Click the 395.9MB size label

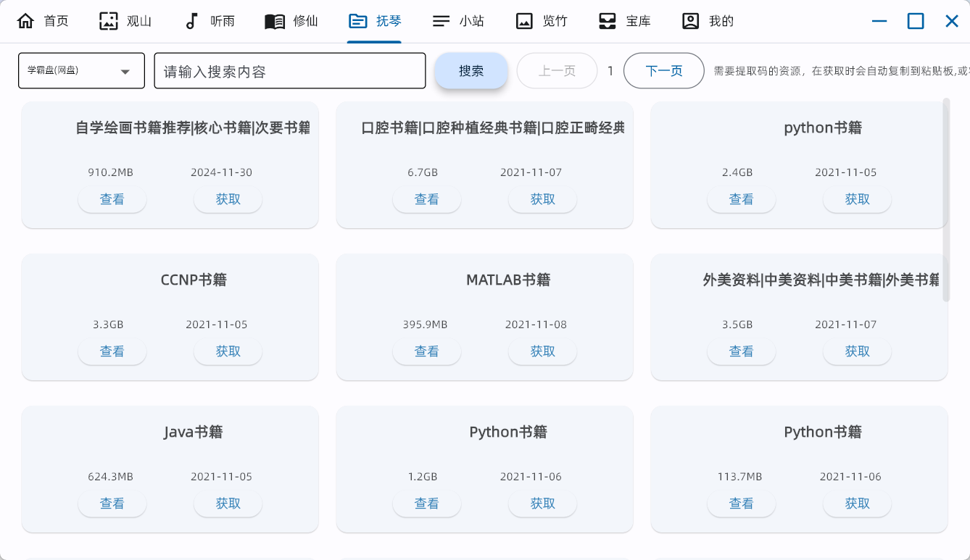coord(425,325)
